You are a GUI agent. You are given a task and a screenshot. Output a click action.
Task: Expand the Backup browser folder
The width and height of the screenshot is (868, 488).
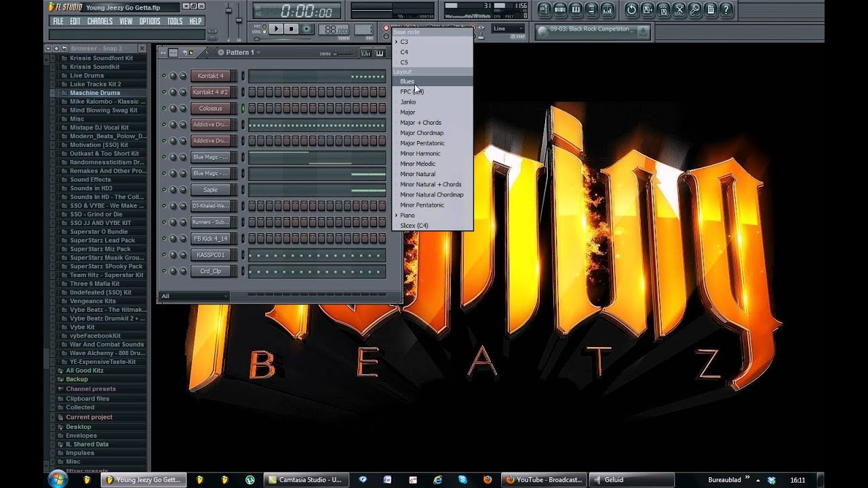coord(77,380)
